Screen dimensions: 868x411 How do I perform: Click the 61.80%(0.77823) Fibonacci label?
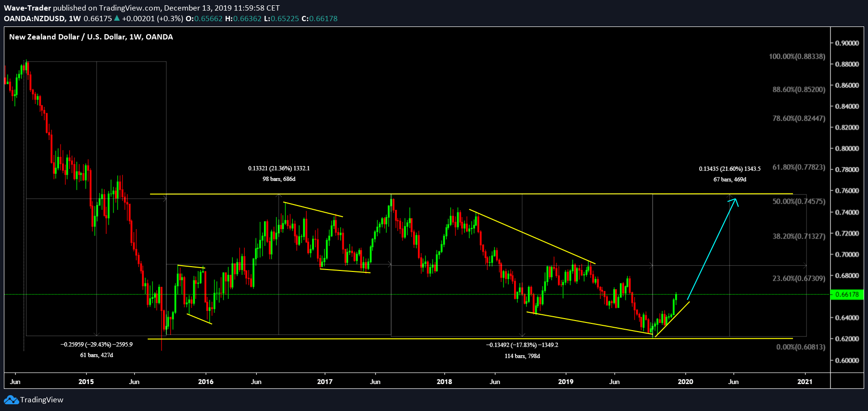pyautogui.click(x=799, y=167)
